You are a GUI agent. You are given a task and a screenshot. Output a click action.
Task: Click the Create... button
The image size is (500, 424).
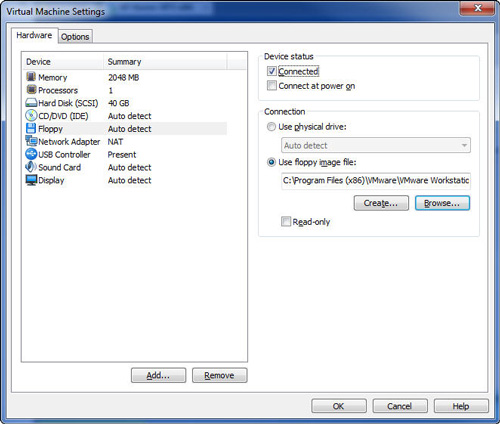click(381, 203)
